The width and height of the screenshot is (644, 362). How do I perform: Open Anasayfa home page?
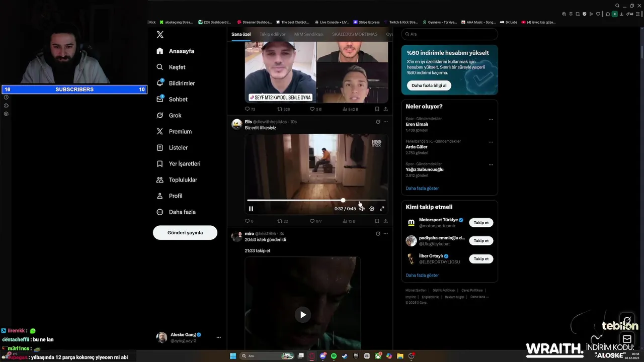[x=175, y=51]
